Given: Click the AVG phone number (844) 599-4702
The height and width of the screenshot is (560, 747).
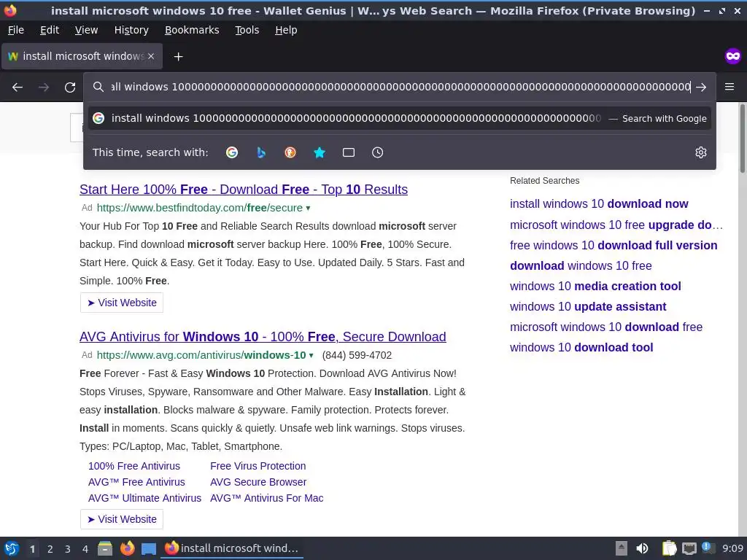Looking at the screenshot, I should (x=357, y=355).
